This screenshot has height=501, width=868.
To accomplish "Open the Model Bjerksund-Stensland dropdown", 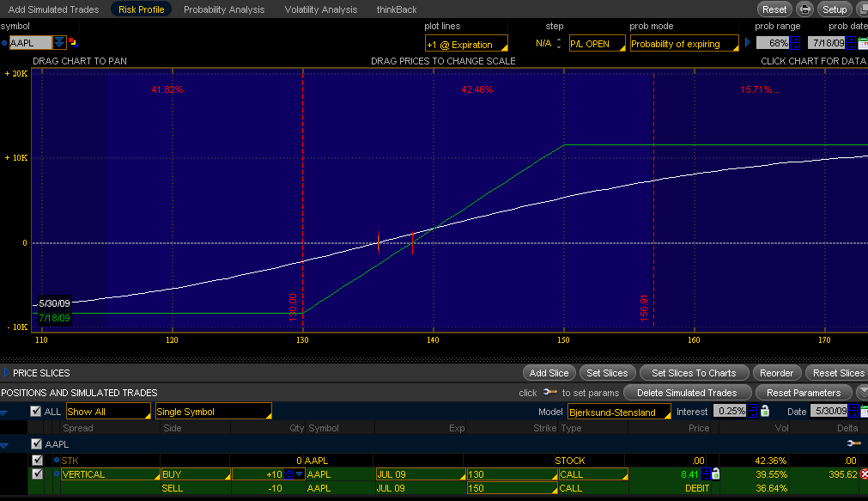I will click(x=618, y=412).
